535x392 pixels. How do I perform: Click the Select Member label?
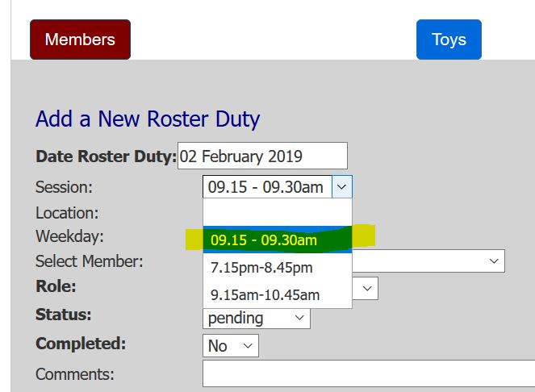point(89,261)
